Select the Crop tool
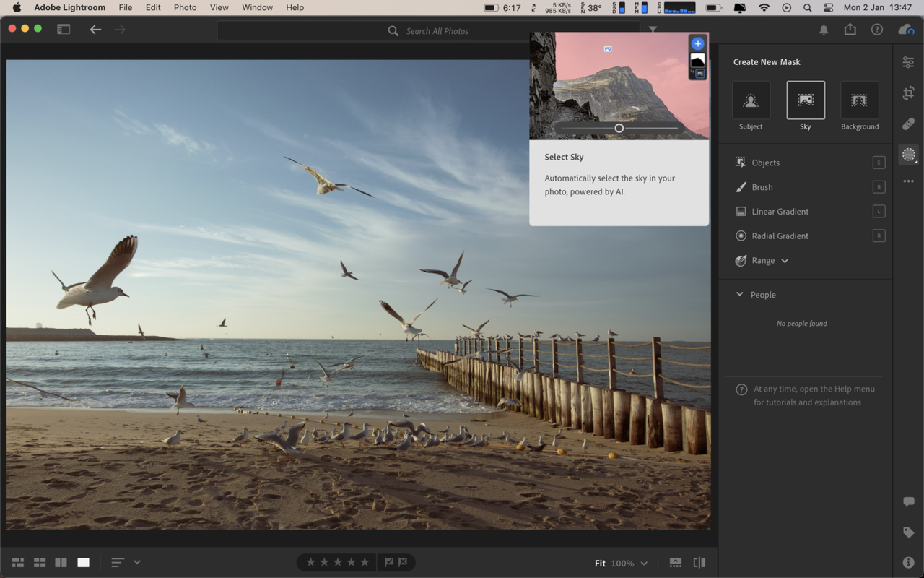This screenshot has height=578, width=924. pos(907,93)
